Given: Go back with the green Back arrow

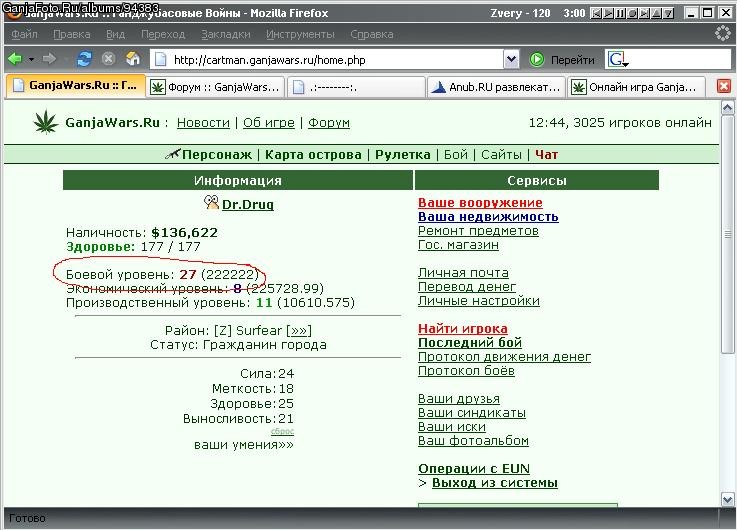Looking at the screenshot, I should [x=15, y=59].
